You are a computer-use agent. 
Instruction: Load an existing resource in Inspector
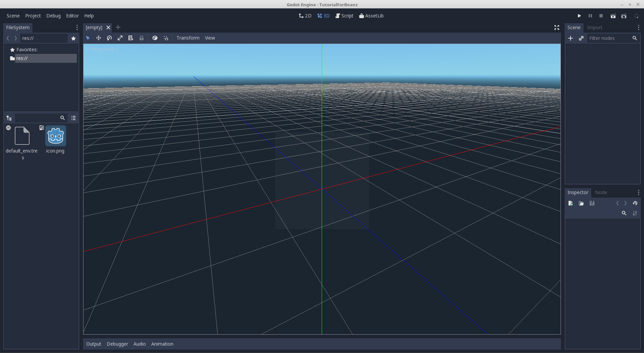tap(581, 203)
